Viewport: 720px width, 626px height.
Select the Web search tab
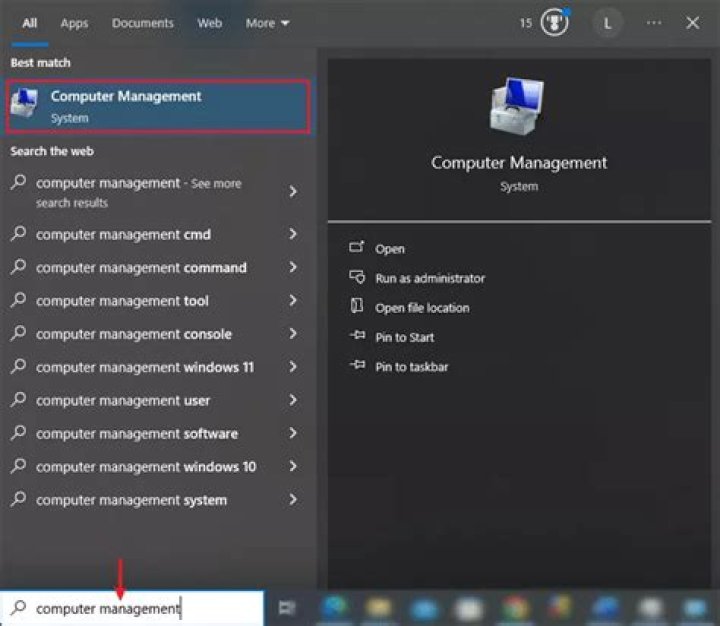(x=209, y=23)
